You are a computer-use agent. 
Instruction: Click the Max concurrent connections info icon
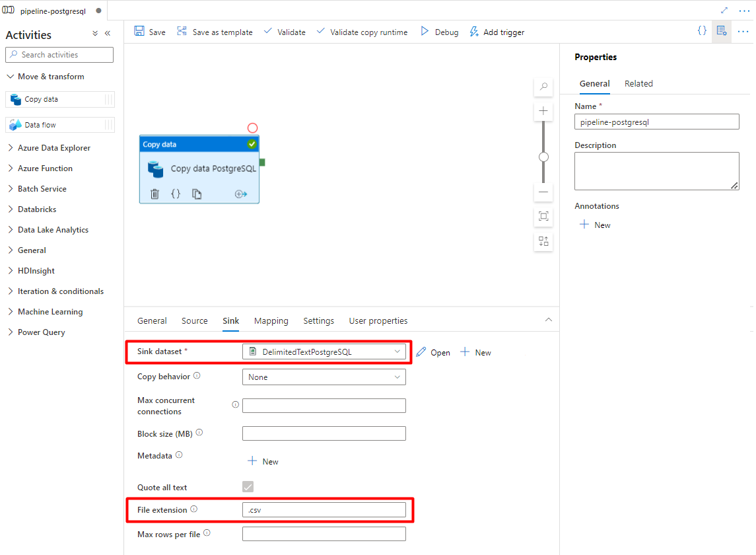(x=235, y=404)
